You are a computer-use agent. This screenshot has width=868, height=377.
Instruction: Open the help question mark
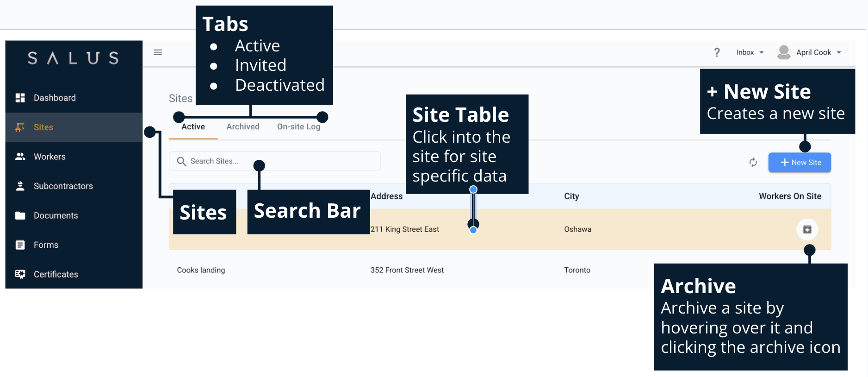(717, 52)
